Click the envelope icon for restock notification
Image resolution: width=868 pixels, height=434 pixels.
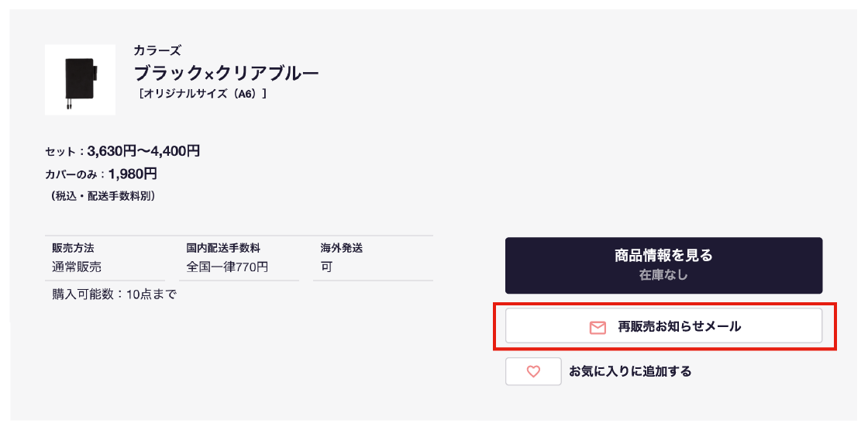(598, 327)
